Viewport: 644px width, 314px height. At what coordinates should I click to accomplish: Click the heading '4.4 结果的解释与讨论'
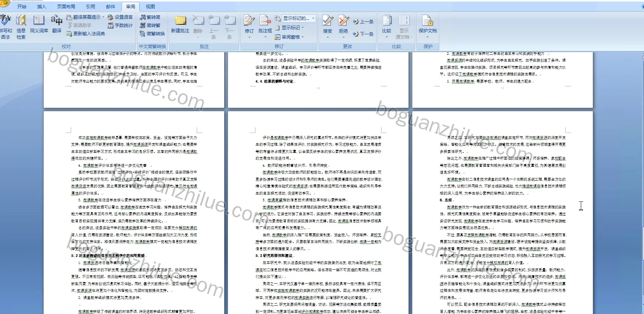(x=275, y=81)
